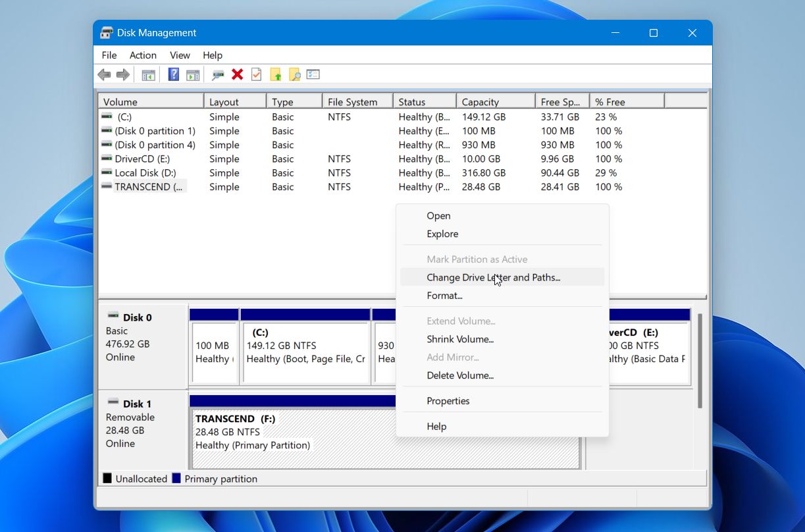
Task: Click the Disk Management title bar icon
Action: pyautogui.click(x=107, y=33)
